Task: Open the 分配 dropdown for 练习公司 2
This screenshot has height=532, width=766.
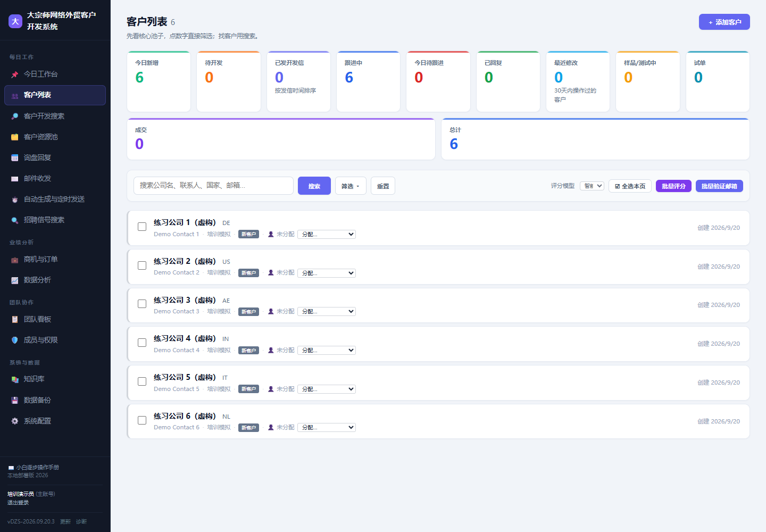Action: 327,273
